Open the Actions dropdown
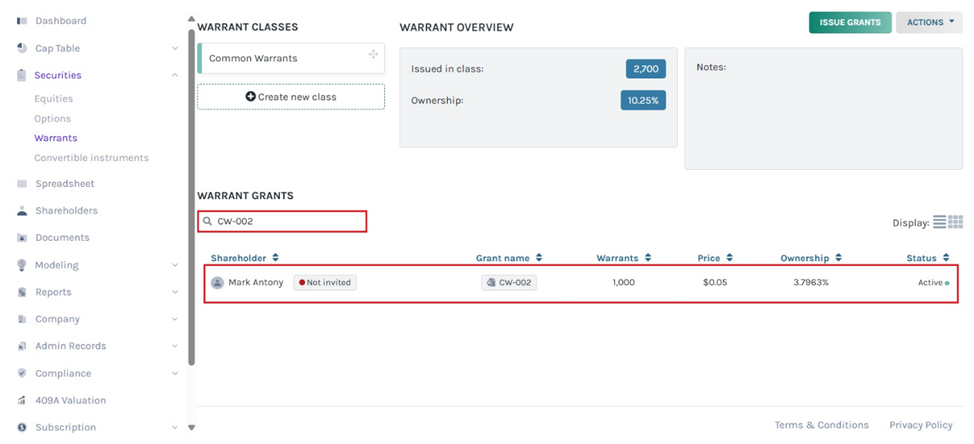 pos(929,22)
